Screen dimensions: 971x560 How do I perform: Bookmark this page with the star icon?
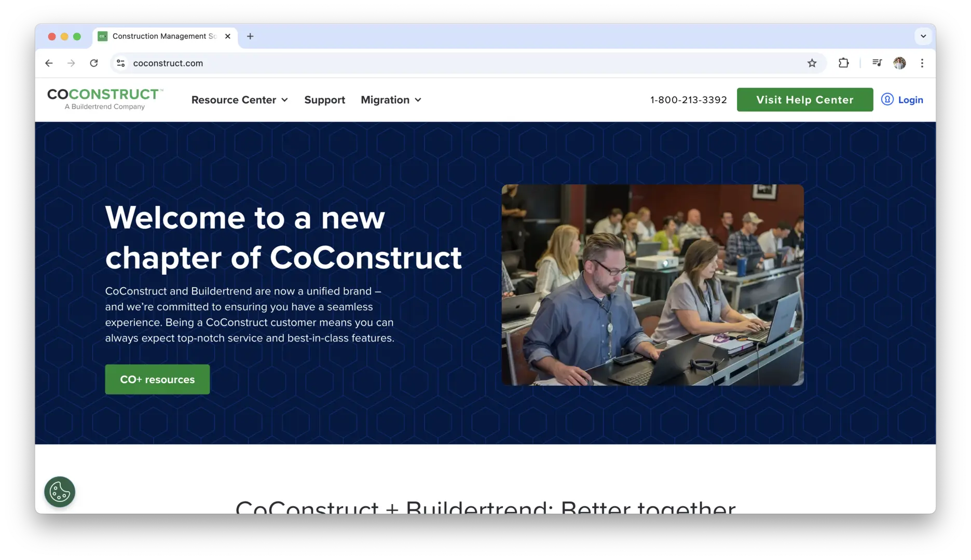pyautogui.click(x=812, y=63)
